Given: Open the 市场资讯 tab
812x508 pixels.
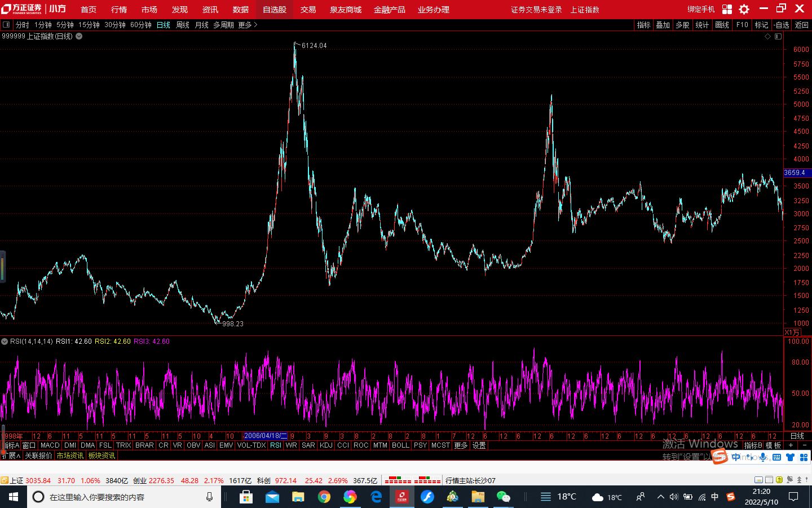Looking at the screenshot, I should 70,456.
